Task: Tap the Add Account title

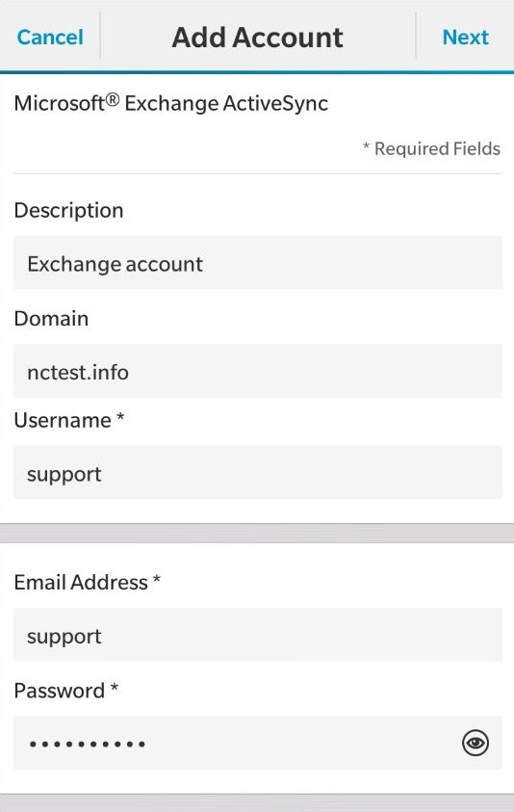Action: 257,38
